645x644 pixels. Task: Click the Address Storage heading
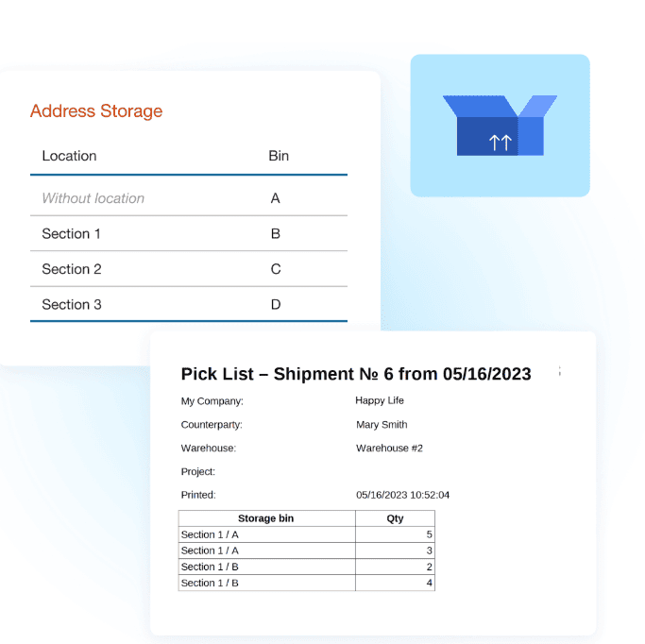96,111
